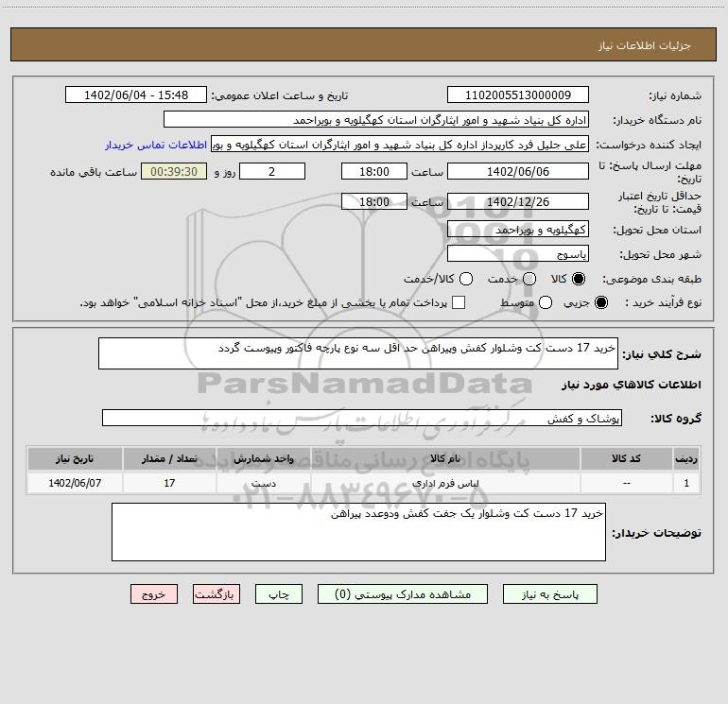Open اطلاعات تماس خریدار link
The width and height of the screenshot is (728, 704).
[156, 145]
